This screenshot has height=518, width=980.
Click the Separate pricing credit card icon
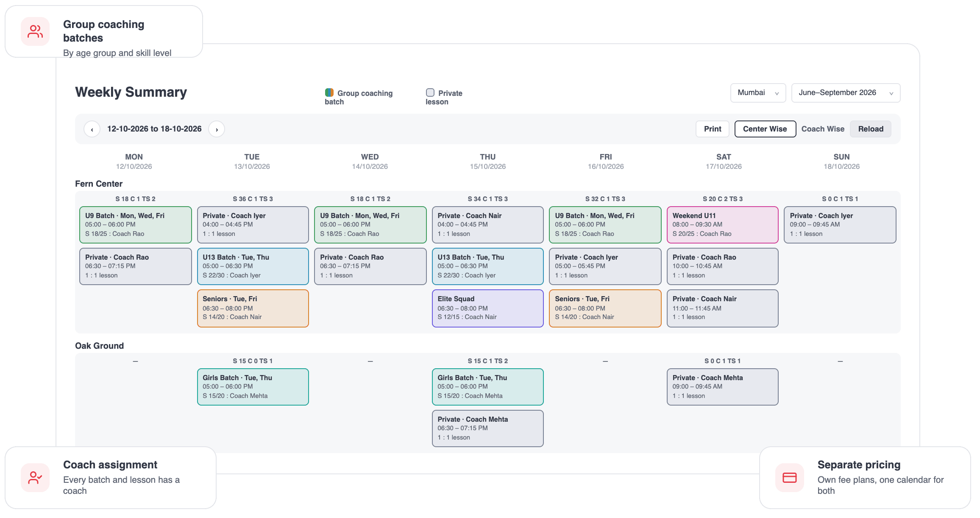[x=790, y=478]
